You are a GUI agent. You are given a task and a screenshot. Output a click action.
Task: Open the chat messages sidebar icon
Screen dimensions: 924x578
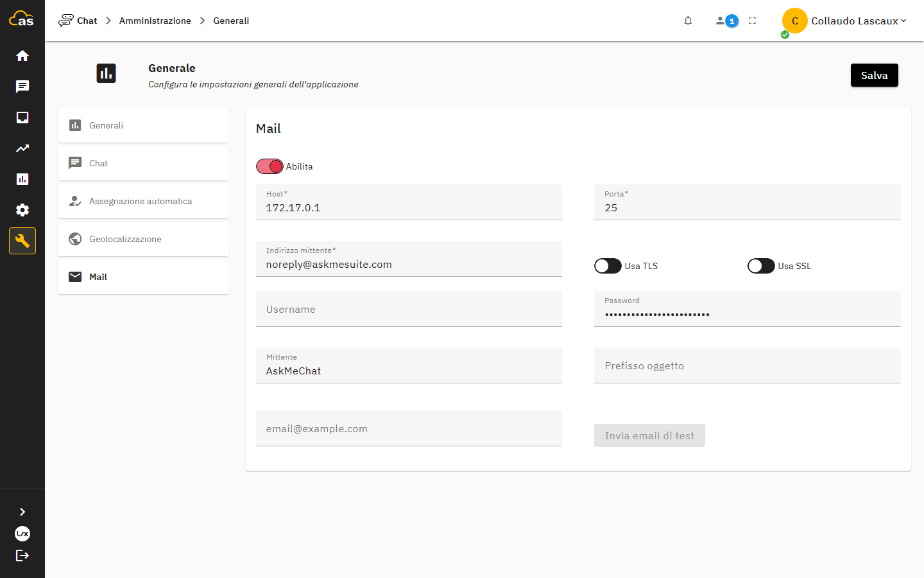coord(22,87)
